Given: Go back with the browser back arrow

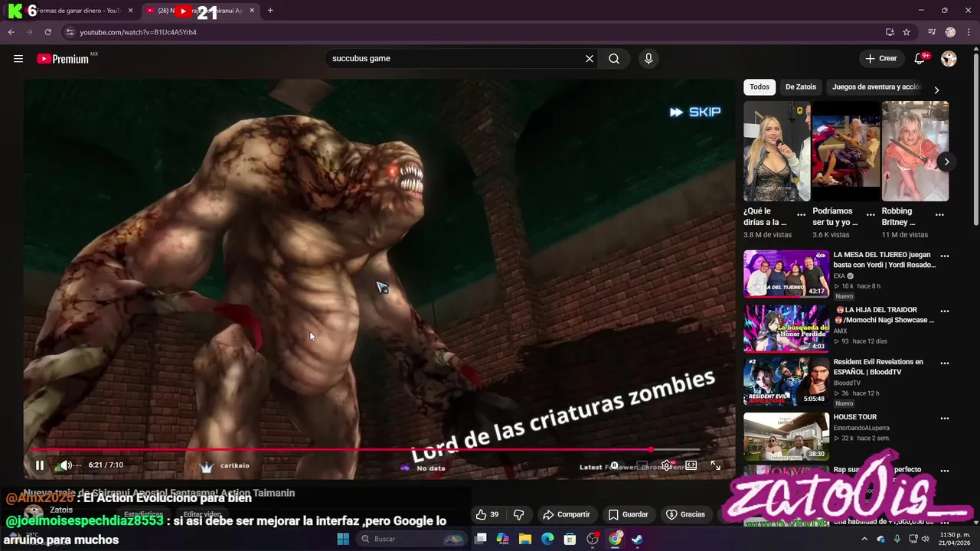Looking at the screenshot, I should [11, 32].
